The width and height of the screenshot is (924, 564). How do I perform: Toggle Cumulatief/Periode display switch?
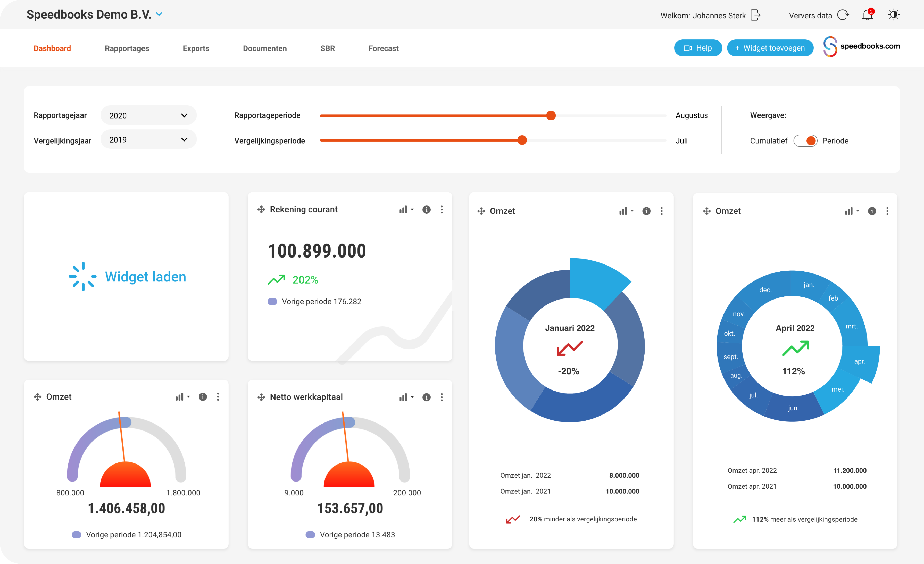(x=805, y=141)
